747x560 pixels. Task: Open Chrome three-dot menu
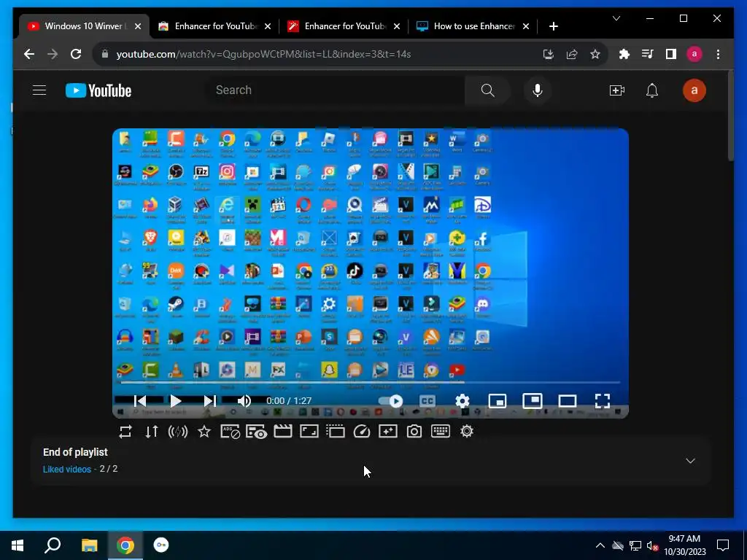(x=718, y=54)
